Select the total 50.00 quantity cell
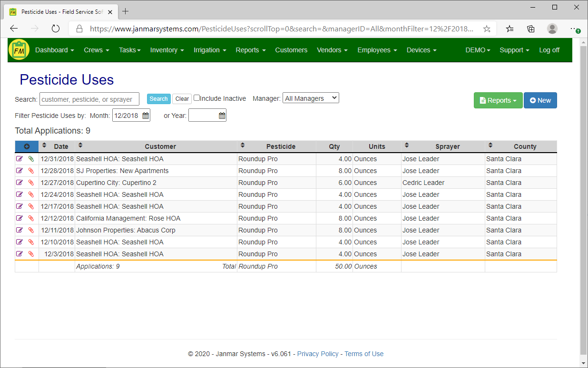The image size is (588, 368). pyautogui.click(x=334, y=266)
